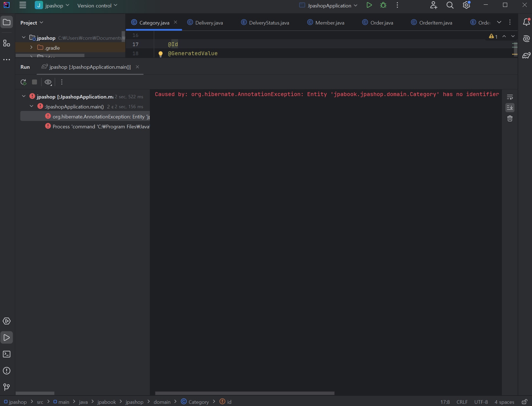532x406 pixels.
Task: Click domain breadcrumb in navigation bar
Action: 162,402
